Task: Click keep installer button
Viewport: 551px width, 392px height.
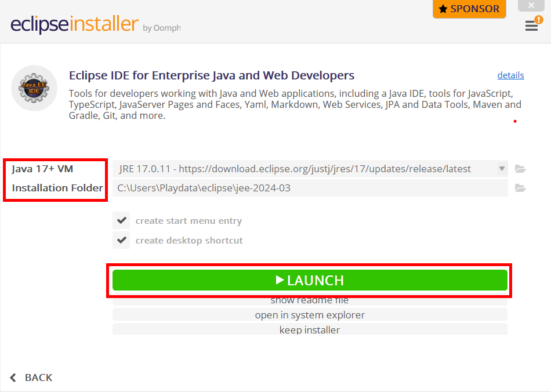Action: [310, 329]
